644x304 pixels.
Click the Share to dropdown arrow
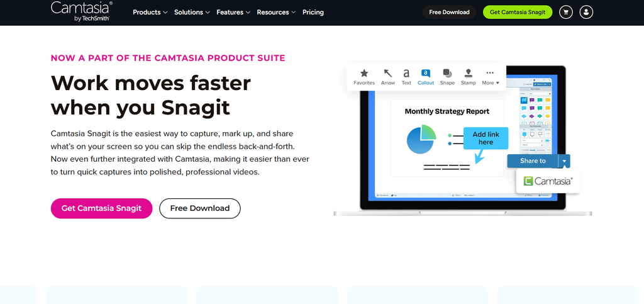[x=564, y=161]
